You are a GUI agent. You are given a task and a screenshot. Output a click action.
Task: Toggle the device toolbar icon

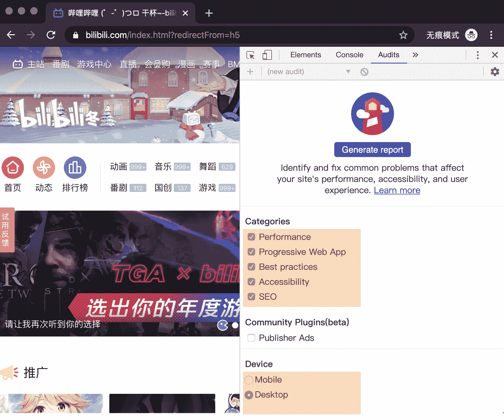click(267, 55)
